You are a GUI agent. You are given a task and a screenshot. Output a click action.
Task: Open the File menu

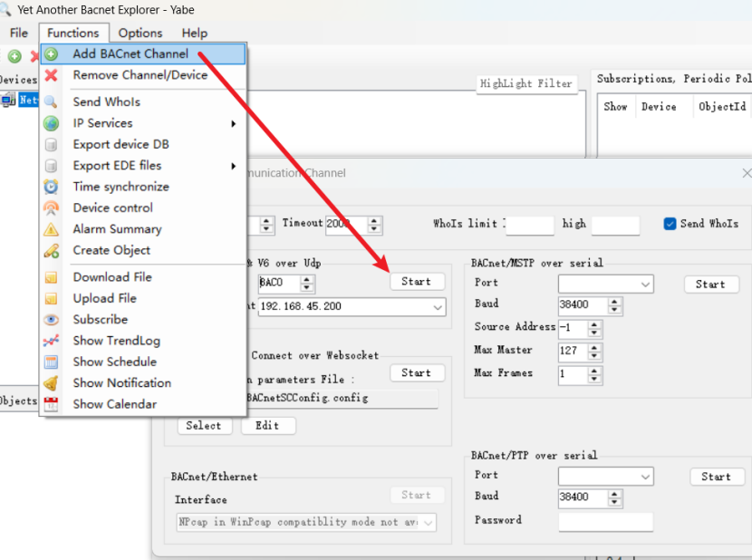19,33
